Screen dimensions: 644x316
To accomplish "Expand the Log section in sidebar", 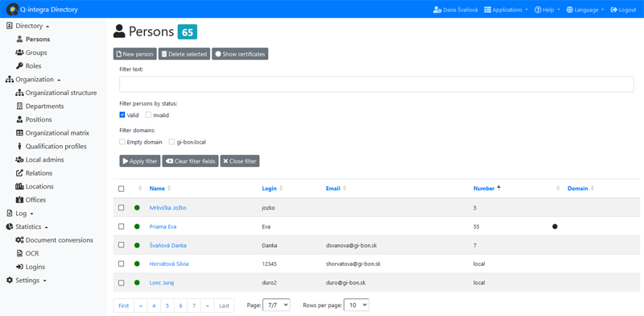I will coord(19,214).
